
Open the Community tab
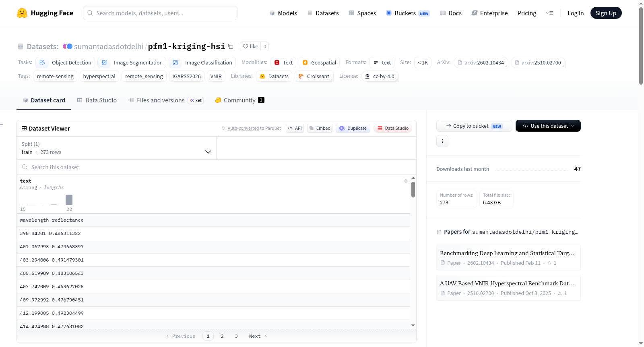click(x=239, y=100)
